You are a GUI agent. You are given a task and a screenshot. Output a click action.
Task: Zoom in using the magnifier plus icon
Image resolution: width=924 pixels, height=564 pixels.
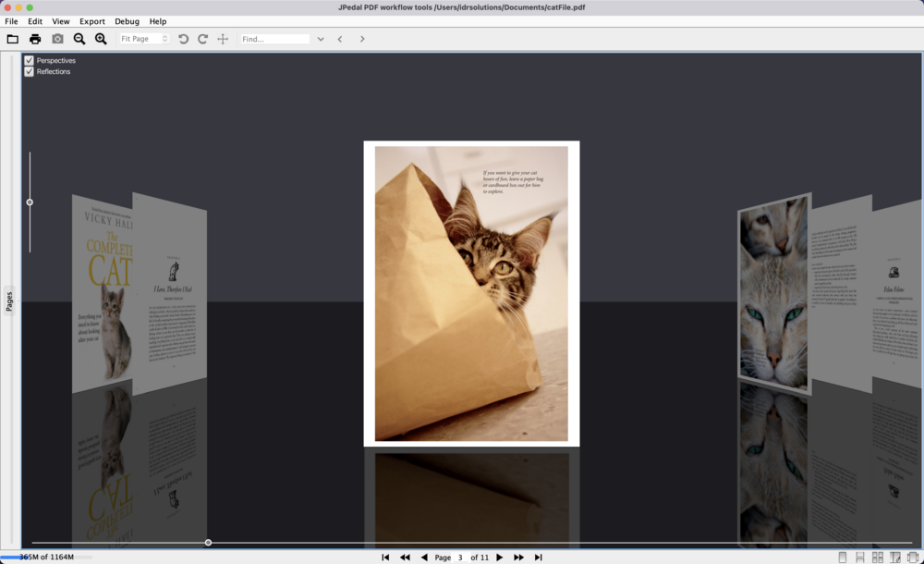point(100,39)
